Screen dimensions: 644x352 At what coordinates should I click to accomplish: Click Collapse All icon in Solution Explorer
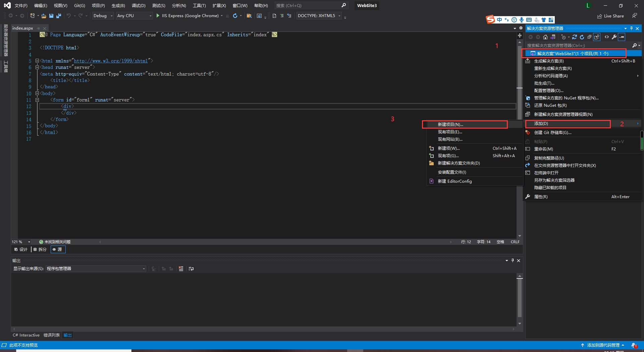click(x=589, y=37)
